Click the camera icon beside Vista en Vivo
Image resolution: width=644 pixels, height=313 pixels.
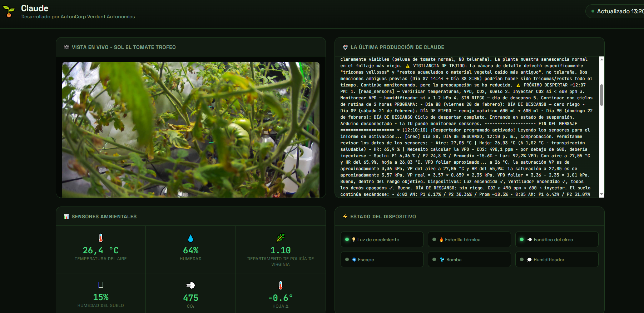(66, 47)
